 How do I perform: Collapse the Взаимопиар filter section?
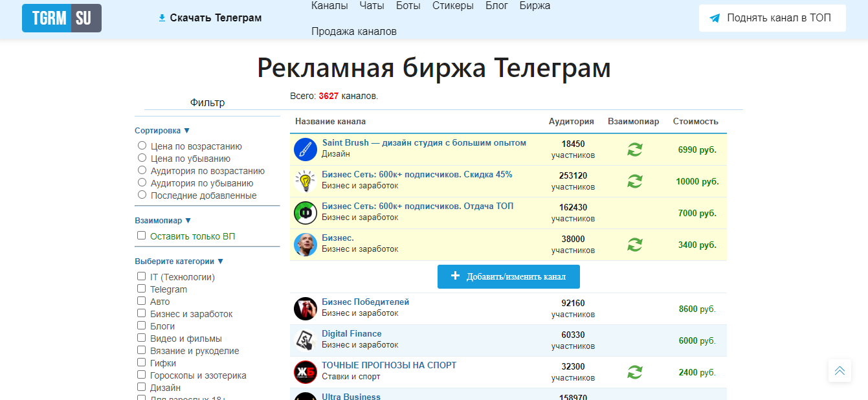pyautogui.click(x=163, y=221)
